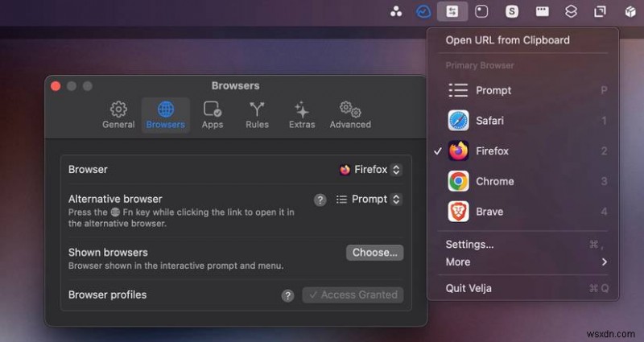Click the three-dots cluster menu bar icon
Screen dimensions: 644x342
(x=396, y=11)
